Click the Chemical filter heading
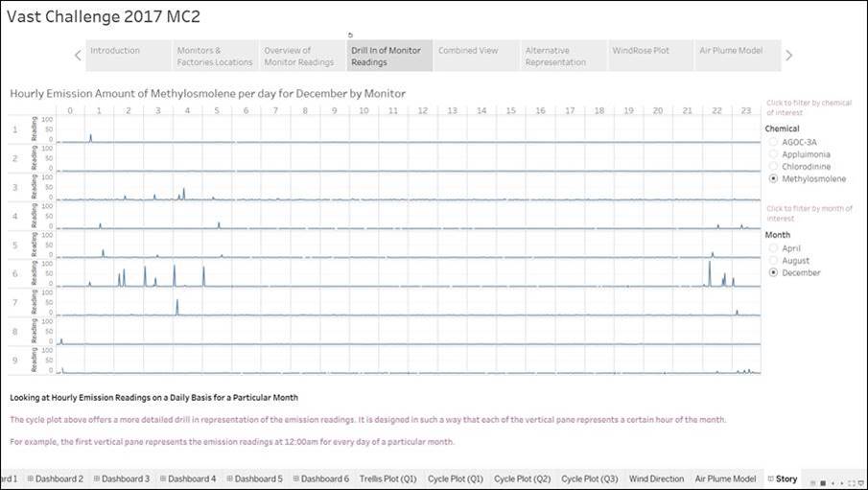This screenshot has height=490, width=868. click(782, 128)
